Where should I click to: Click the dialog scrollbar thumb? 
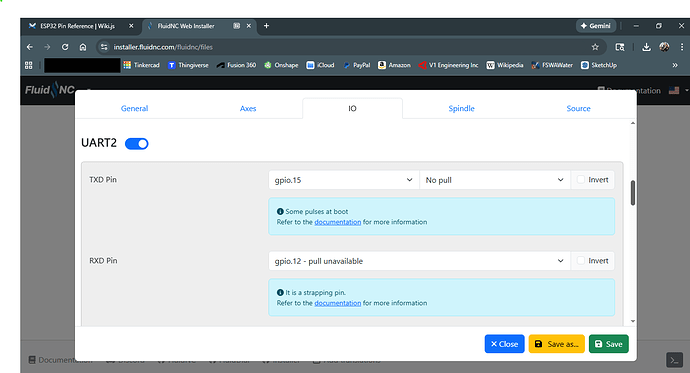[633, 193]
